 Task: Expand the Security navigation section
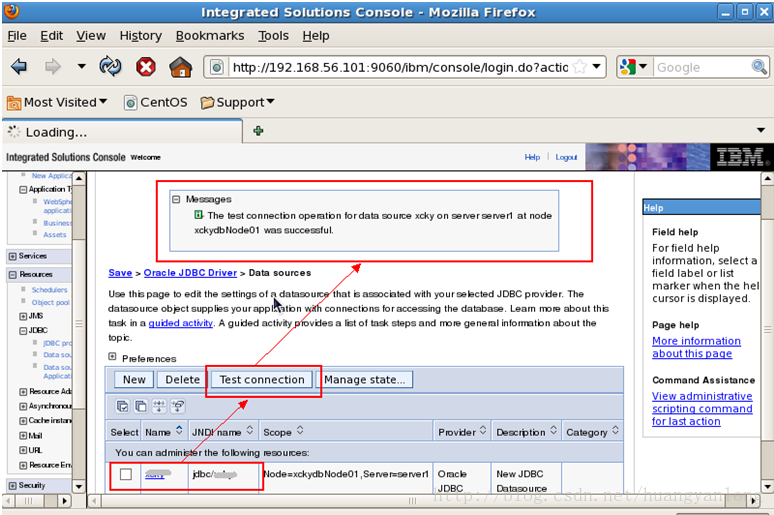point(13,486)
